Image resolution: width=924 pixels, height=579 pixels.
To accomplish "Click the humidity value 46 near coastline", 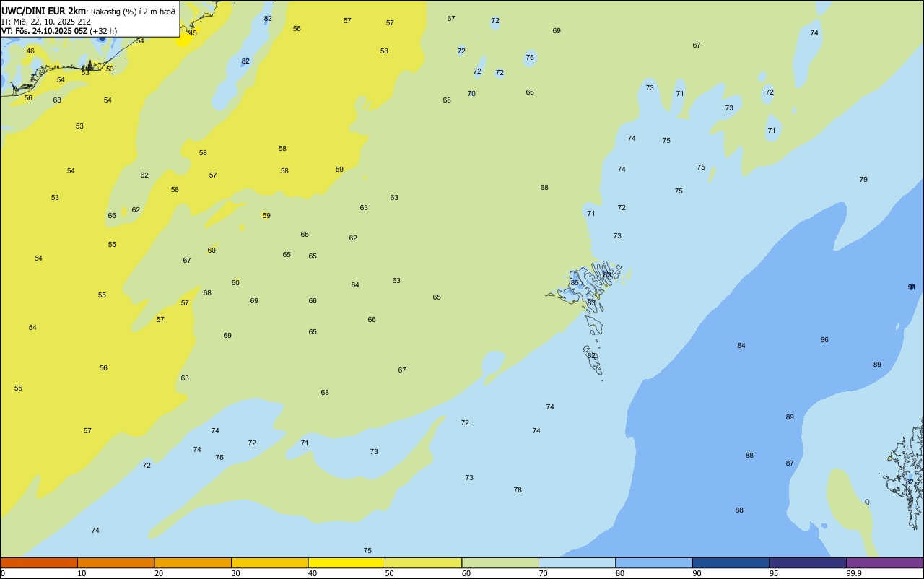I will click(x=30, y=51).
